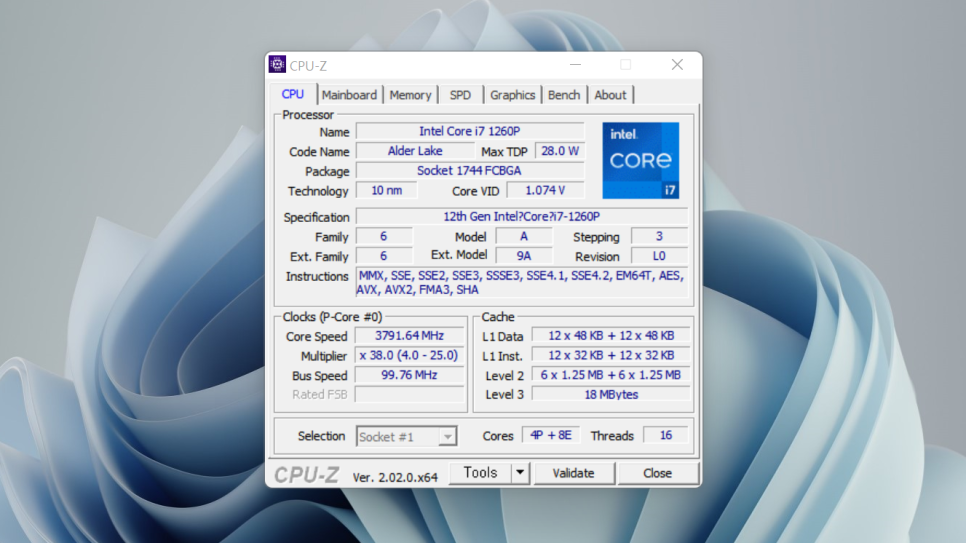Switch to the Mainboard tab
The image size is (966, 543).
coord(349,95)
